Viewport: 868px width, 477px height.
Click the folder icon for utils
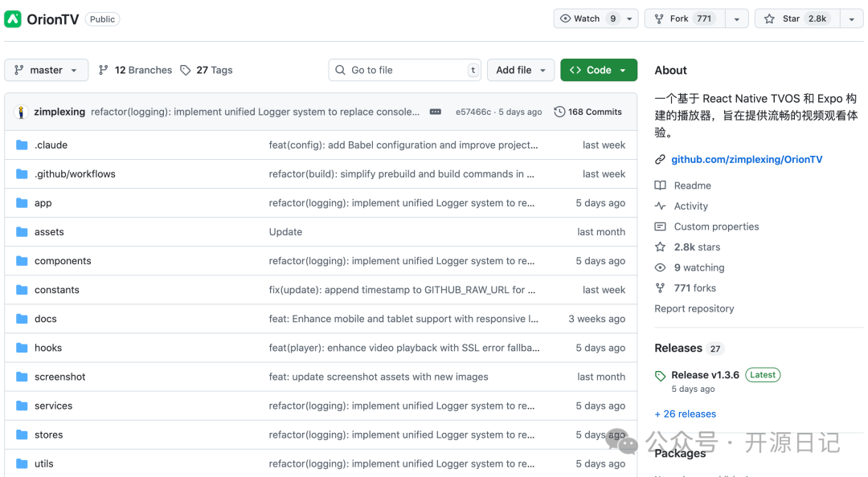click(23, 463)
